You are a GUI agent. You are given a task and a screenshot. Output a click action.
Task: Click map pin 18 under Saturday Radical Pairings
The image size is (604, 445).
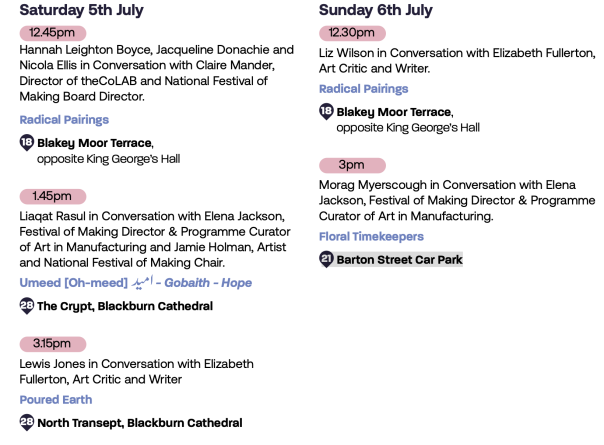coord(27,143)
